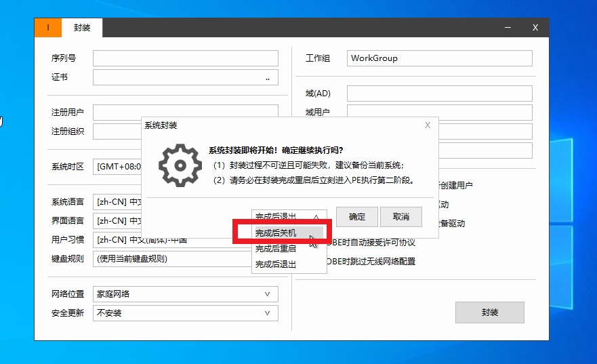Choose the 完成后重启 option
The height and width of the screenshot is (364, 597).
point(276,248)
